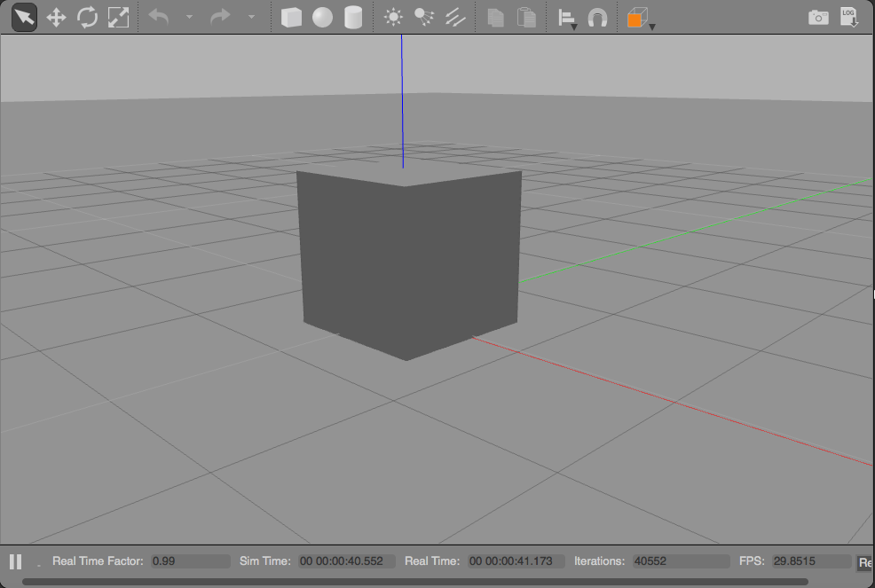The height and width of the screenshot is (588, 875).
Task: Click the "FPS:" label
Action: coord(752,561)
